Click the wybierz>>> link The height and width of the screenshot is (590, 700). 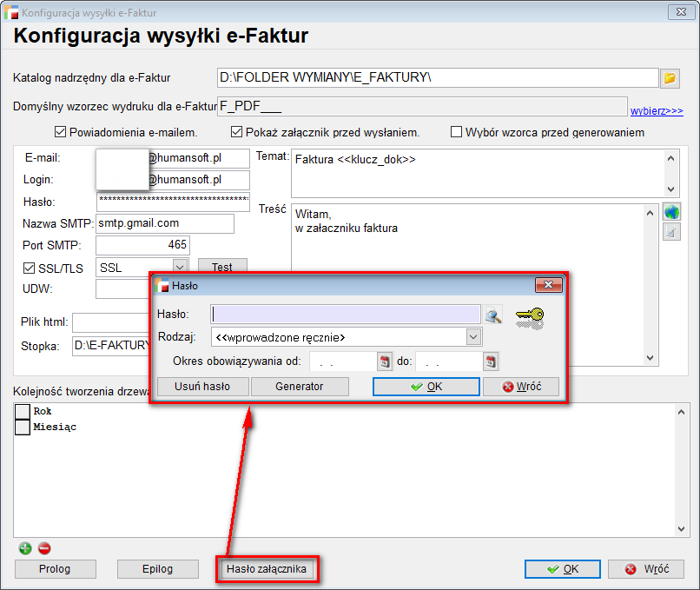(657, 110)
